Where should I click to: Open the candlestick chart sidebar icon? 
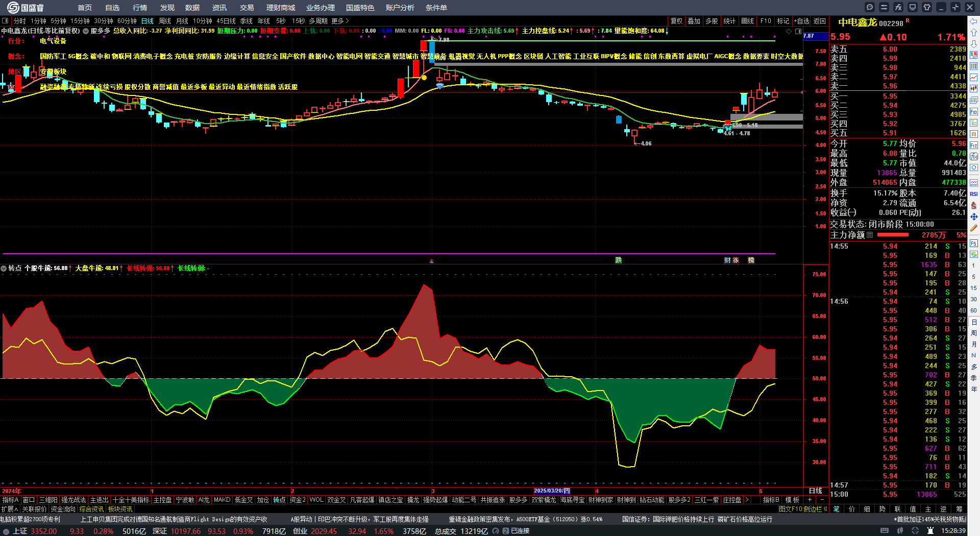[x=974, y=89]
